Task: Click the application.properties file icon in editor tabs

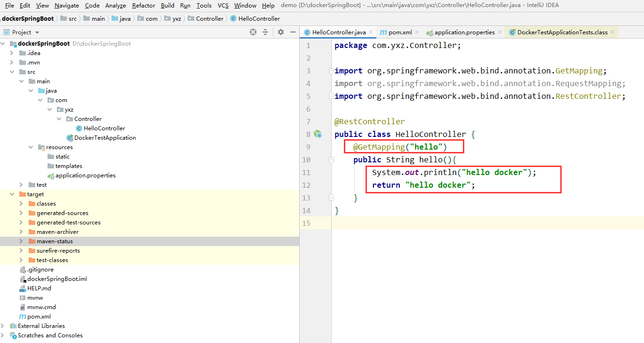Action: (429, 32)
